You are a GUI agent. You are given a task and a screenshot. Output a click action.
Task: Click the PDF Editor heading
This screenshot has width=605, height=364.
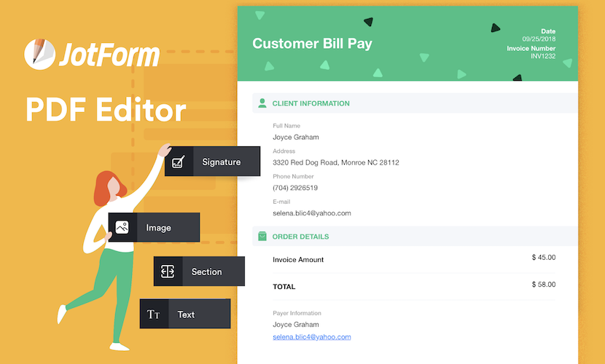pos(106,110)
